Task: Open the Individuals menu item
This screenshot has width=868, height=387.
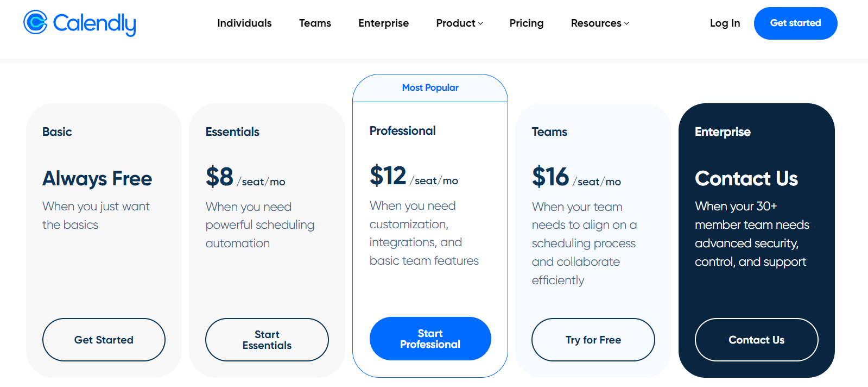Action: (244, 23)
